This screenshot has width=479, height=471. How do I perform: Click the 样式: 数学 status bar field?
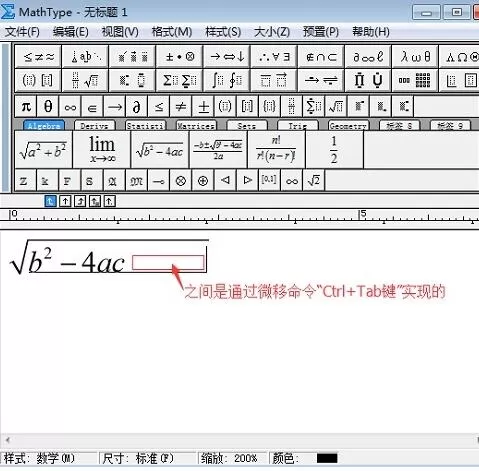coord(49,458)
